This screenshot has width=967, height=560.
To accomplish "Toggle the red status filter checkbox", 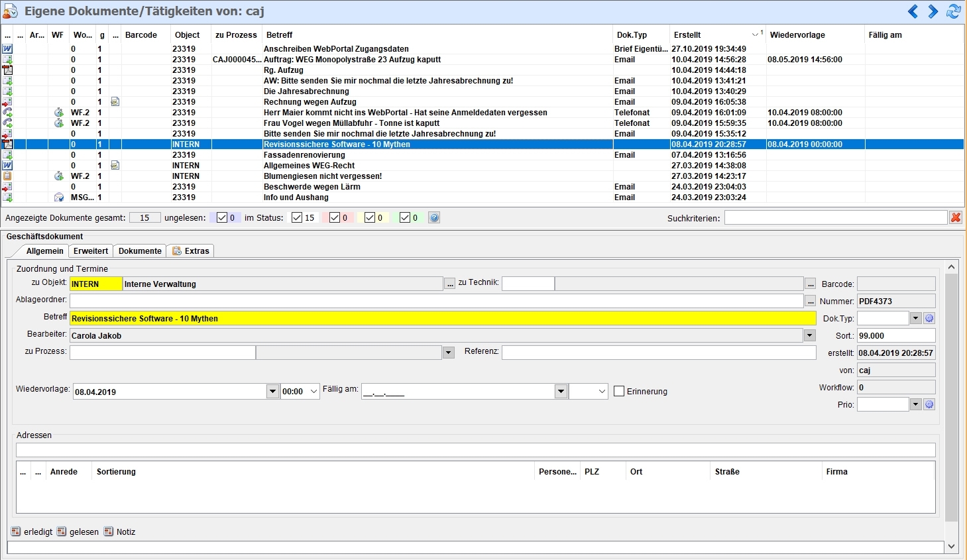I will (335, 217).
